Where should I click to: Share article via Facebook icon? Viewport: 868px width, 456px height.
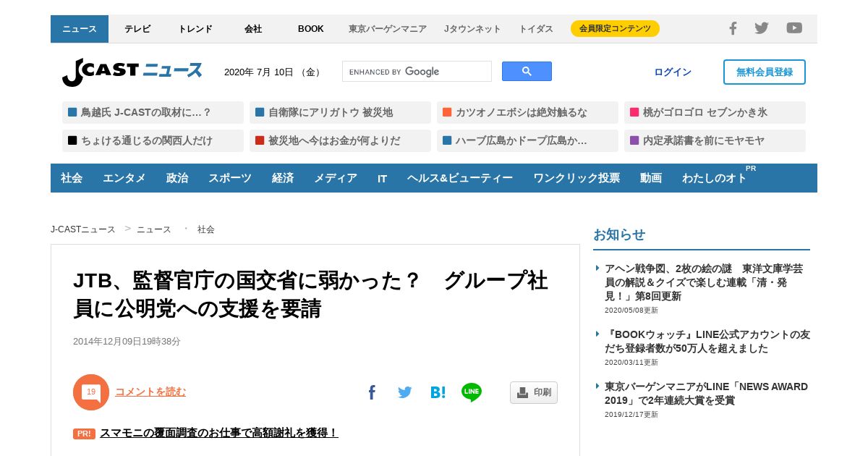pos(372,392)
